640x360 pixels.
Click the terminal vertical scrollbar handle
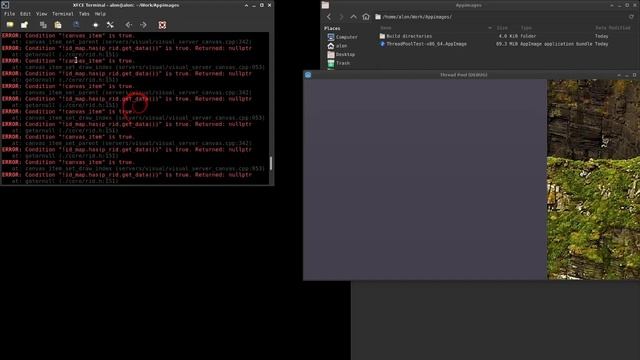[271, 163]
